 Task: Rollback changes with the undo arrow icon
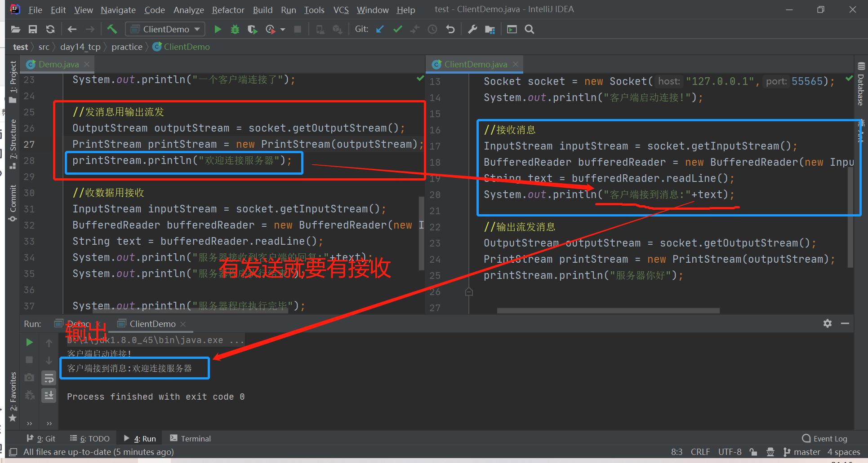[450, 30]
